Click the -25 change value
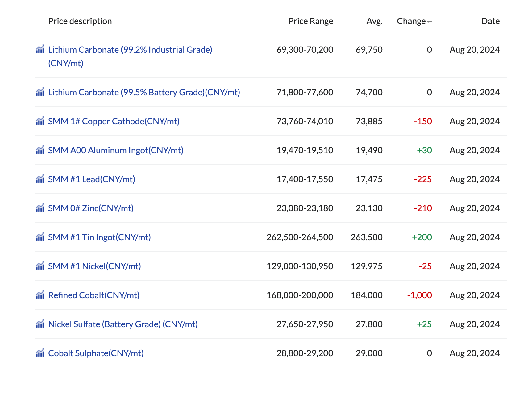 (x=425, y=266)
